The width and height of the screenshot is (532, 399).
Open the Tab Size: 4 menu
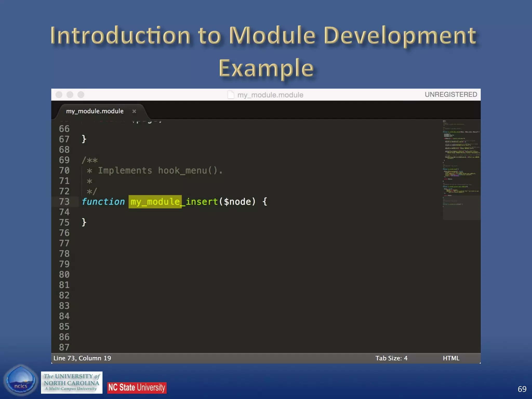[x=391, y=358]
